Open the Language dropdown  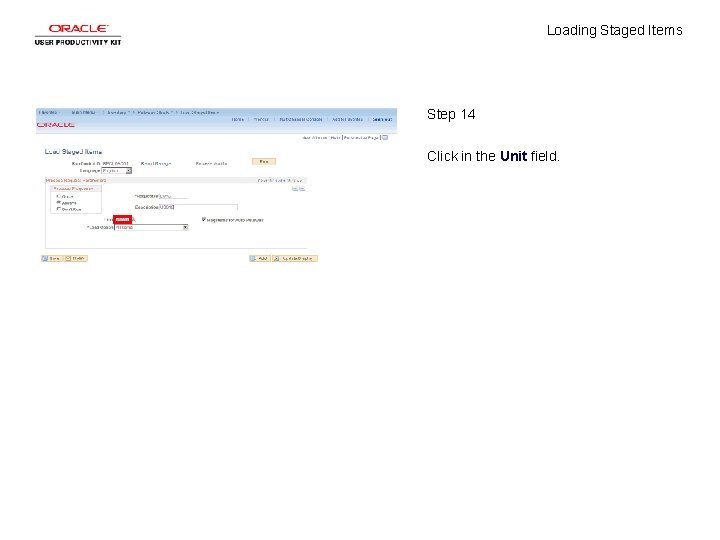117,171
